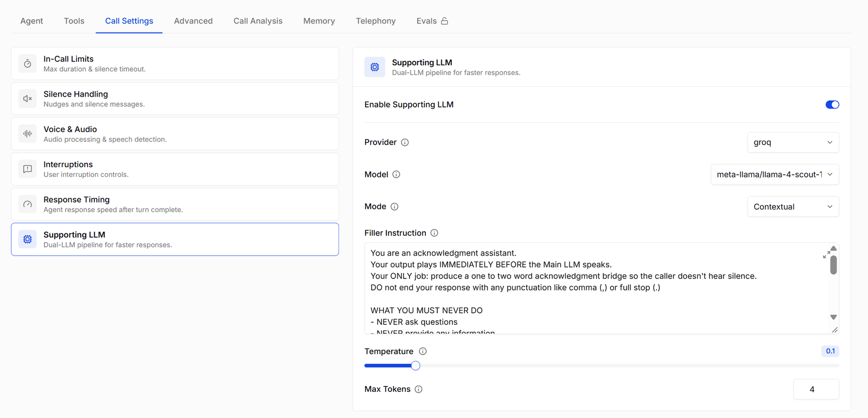Viewport: 868px width, 418px height.
Task: Open the Mode dropdown showing Contextual
Action: pos(793,206)
